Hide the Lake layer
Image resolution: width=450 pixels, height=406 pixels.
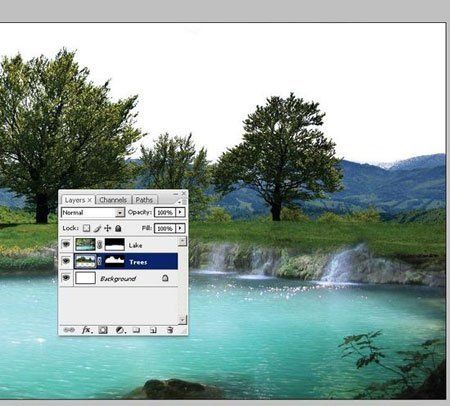(66, 244)
